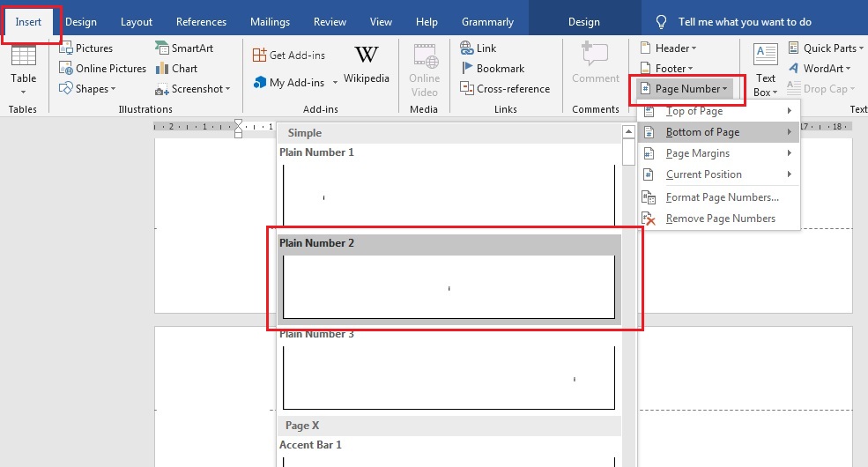Screen dimensions: 868x467
Task: Click the Remove Page Numbers icon
Action: tap(649, 219)
